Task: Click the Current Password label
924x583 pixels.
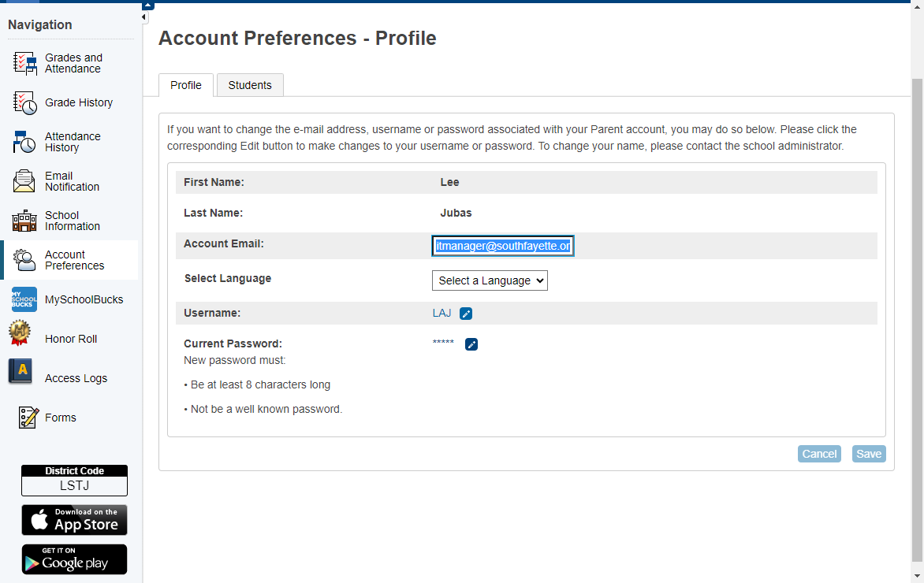Action: (233, 344)
